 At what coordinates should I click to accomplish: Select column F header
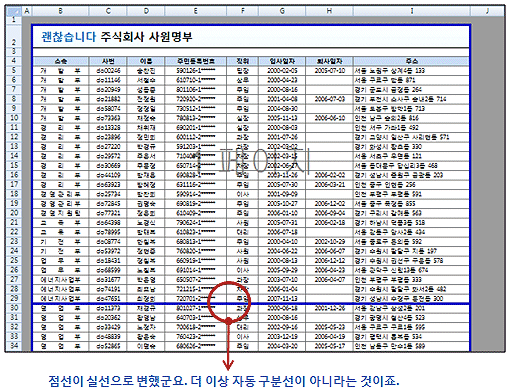(243, 11)
